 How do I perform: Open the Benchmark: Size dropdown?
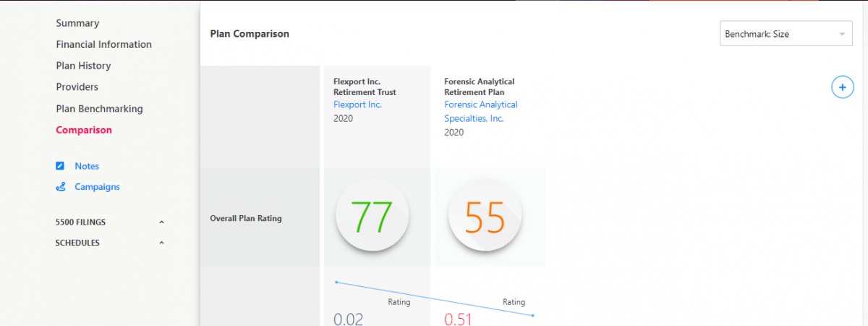tap(786, 34)
